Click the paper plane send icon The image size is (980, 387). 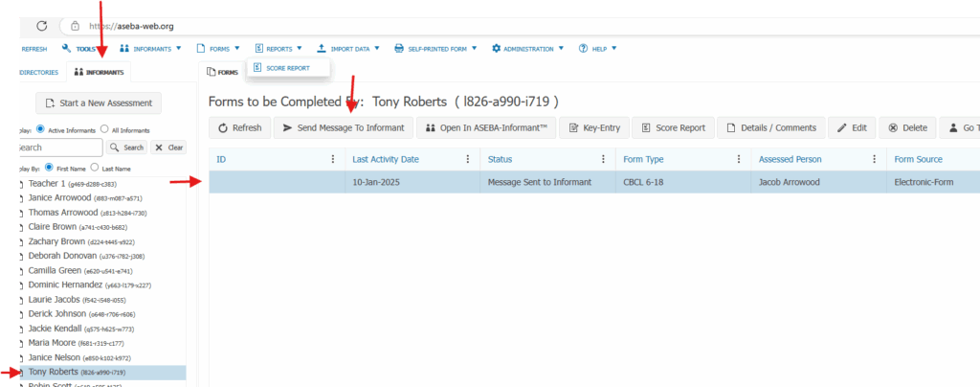(287, 127)
